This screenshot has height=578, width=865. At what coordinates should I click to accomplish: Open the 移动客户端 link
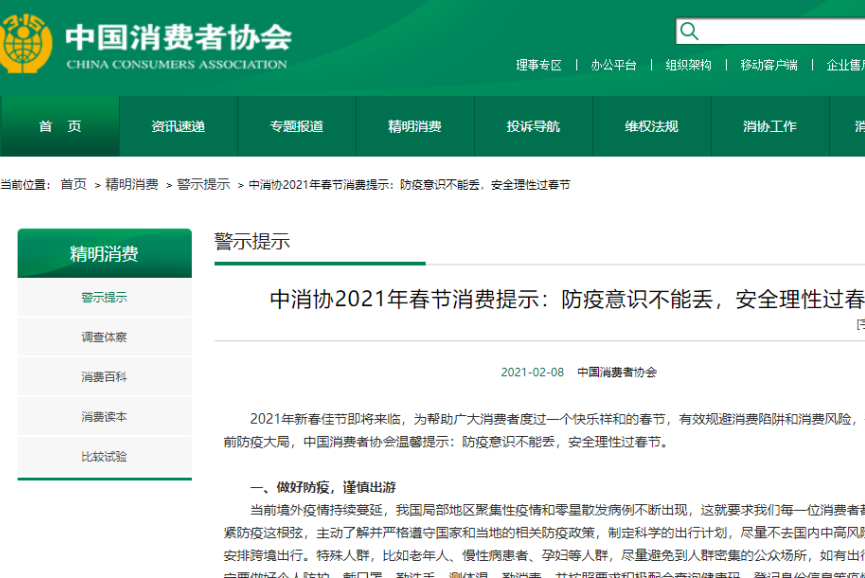(768, 65)
